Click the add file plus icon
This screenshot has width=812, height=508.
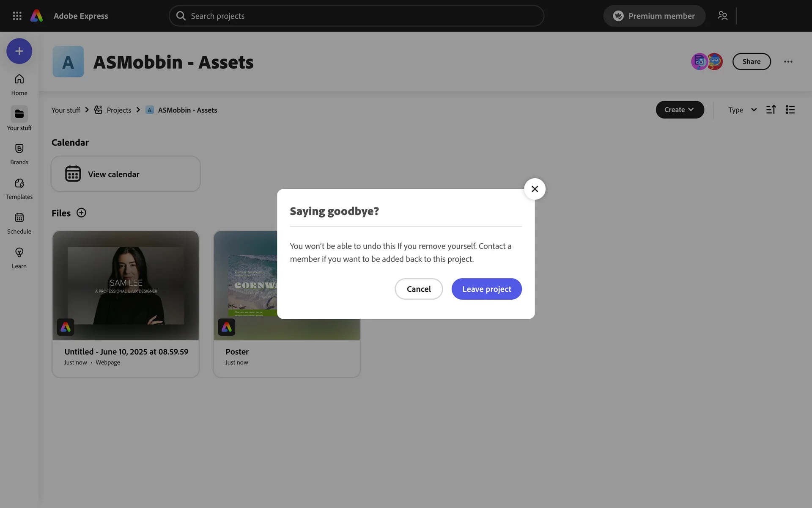click(81, 213)
